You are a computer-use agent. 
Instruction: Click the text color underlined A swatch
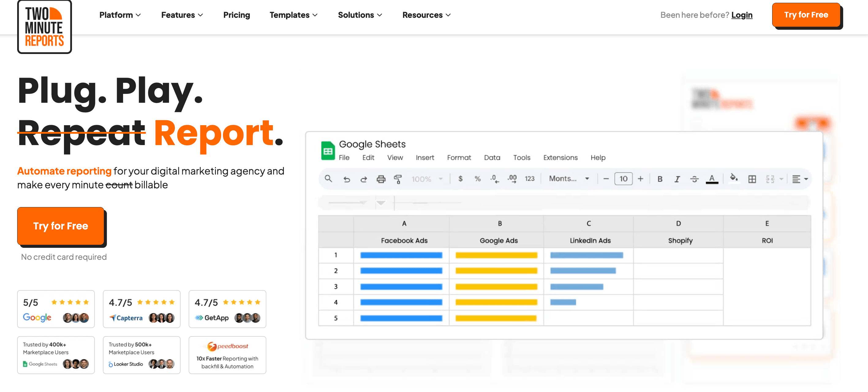(712, 179)
